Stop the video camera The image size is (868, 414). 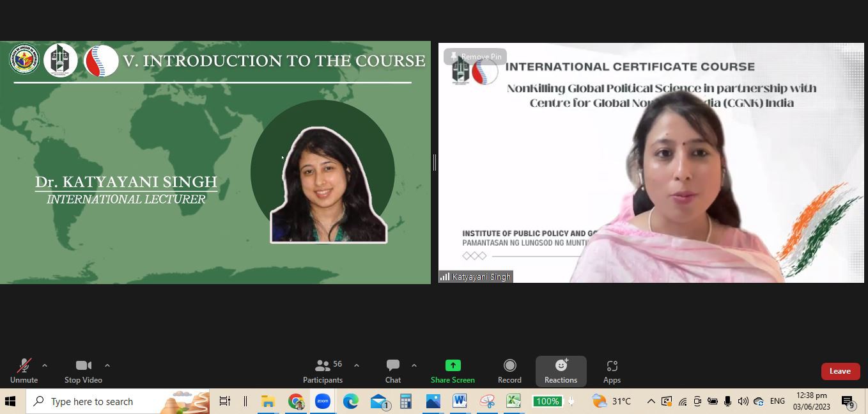(83, 371)
